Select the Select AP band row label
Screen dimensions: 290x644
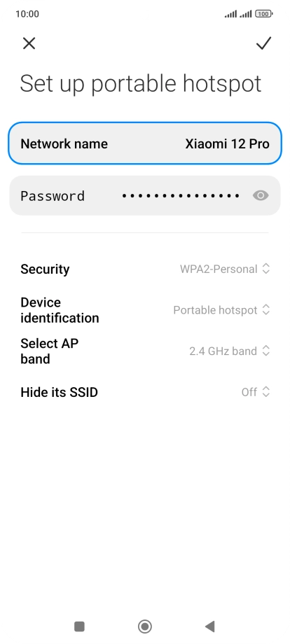coord(49,351)
